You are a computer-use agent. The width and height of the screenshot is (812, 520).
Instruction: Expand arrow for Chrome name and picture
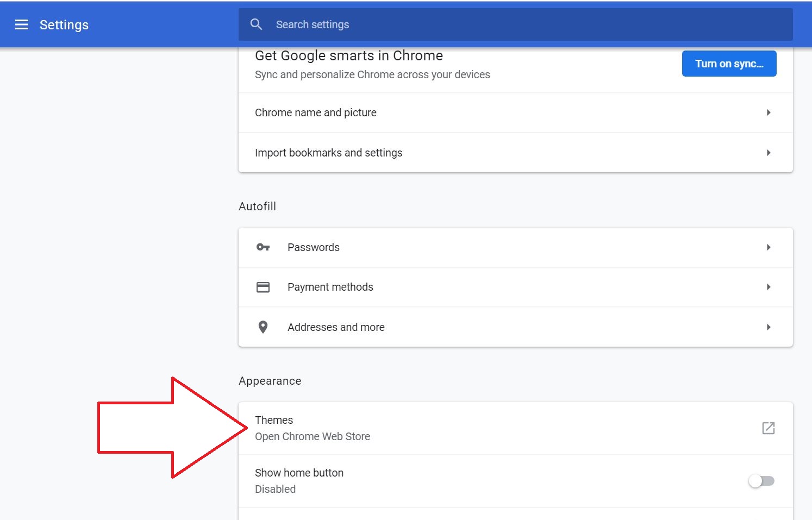(768, 112)
